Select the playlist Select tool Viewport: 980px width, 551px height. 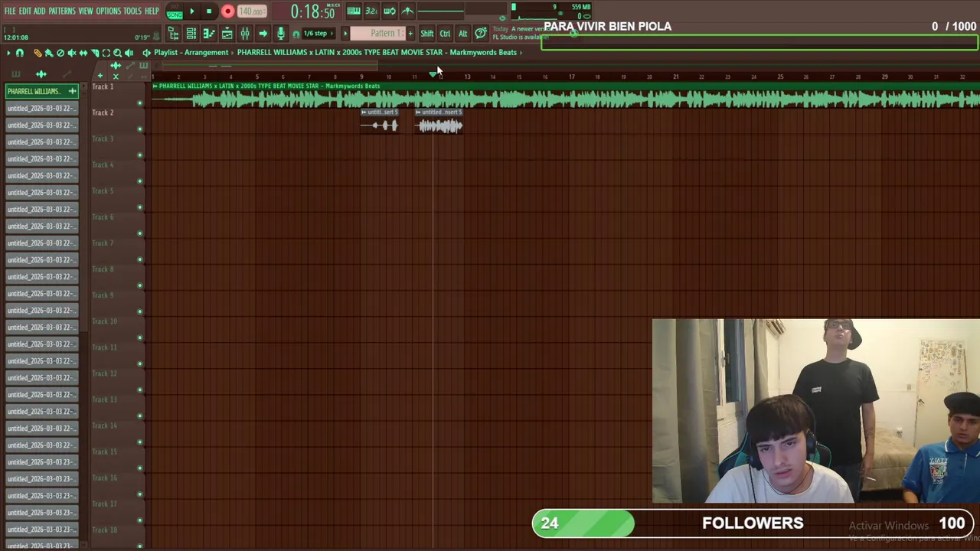[x=106, y=53]
